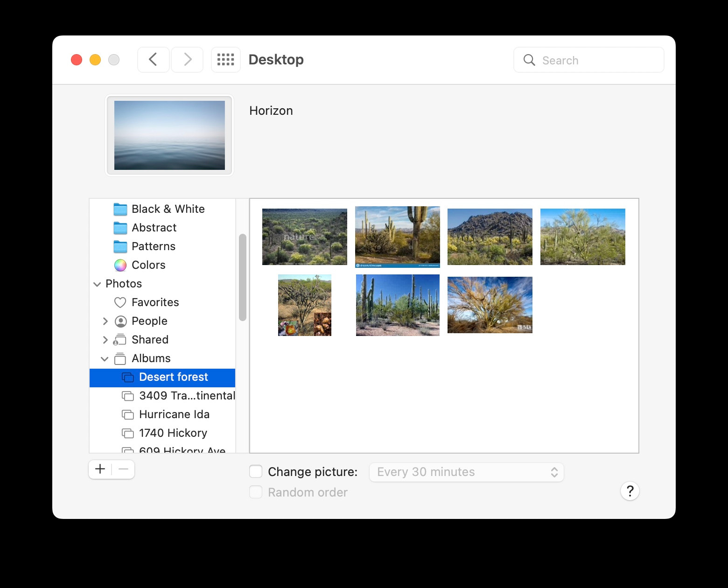Click the sidebar vertical scrollbar
The height and width of the screenshot is (588, 728).
(242, 277)
